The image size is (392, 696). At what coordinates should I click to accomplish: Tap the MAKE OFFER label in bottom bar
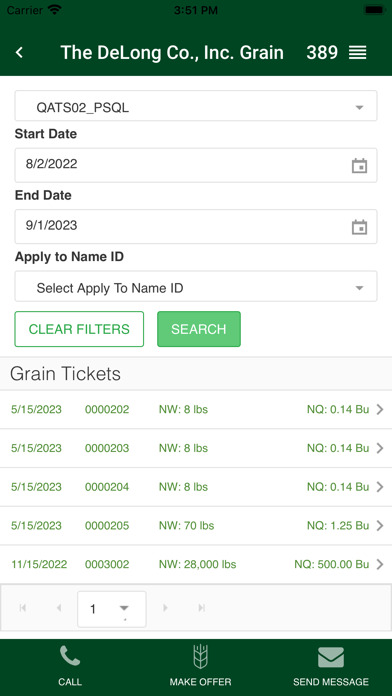[x=200, y=682]
